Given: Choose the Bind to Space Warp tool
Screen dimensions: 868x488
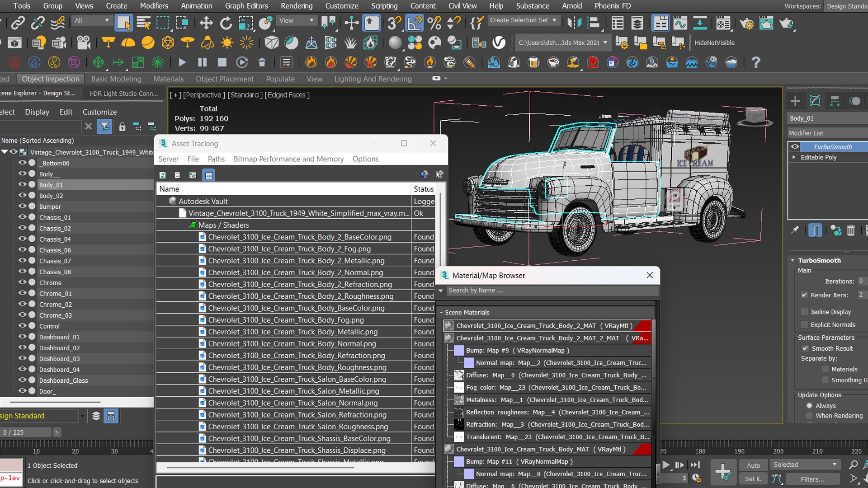Looking at the screenshot, I should [x=57, y=23].
